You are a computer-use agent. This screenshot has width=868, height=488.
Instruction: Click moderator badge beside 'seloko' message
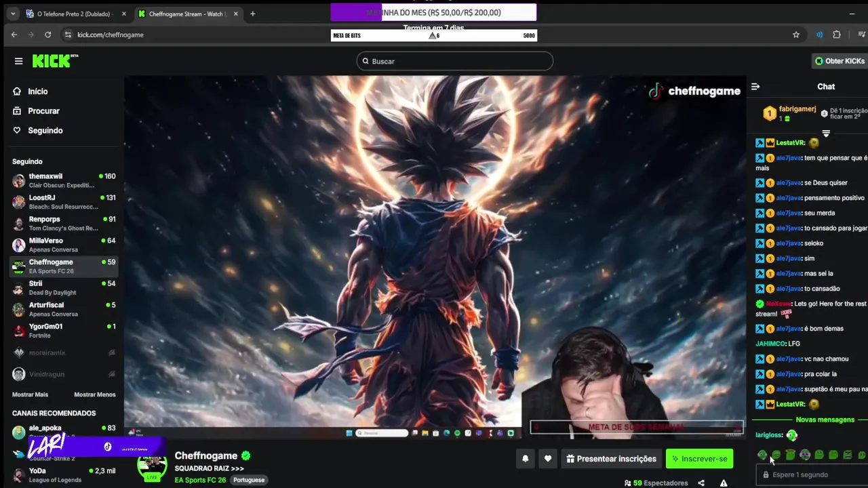759,243
